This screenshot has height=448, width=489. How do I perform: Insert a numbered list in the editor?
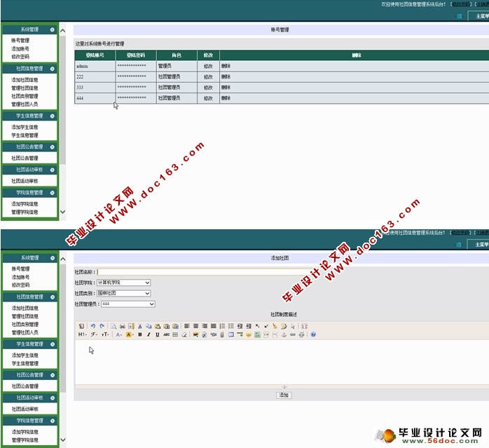pyautogui.click(x=222, y=326)
